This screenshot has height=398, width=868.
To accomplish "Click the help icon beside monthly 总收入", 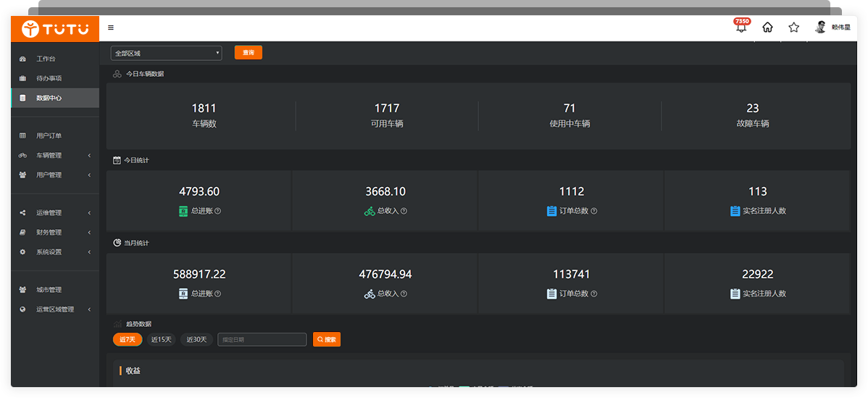I will [x=404, y=294].
